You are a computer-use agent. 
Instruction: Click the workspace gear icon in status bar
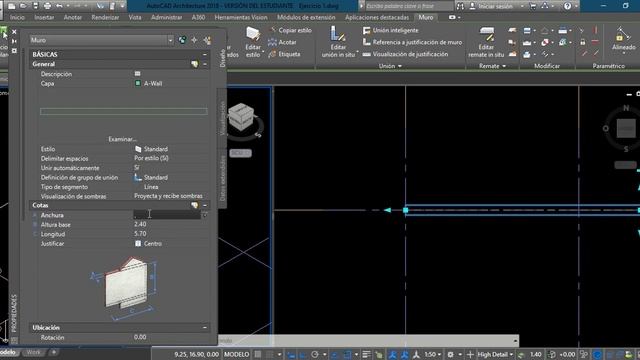click(x=451, y=354)
